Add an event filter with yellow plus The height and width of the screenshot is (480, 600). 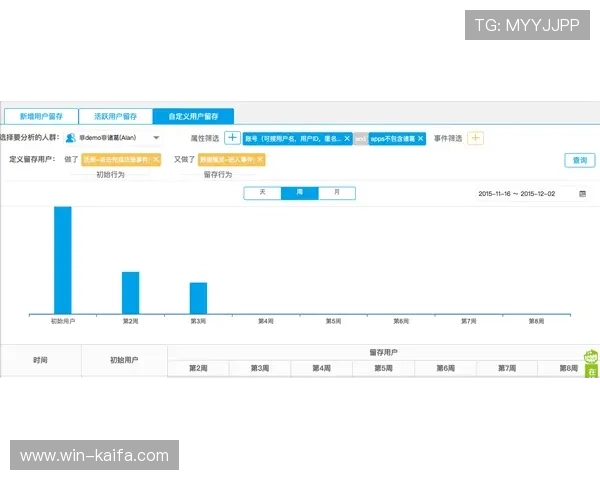click(x=475, y=138)
